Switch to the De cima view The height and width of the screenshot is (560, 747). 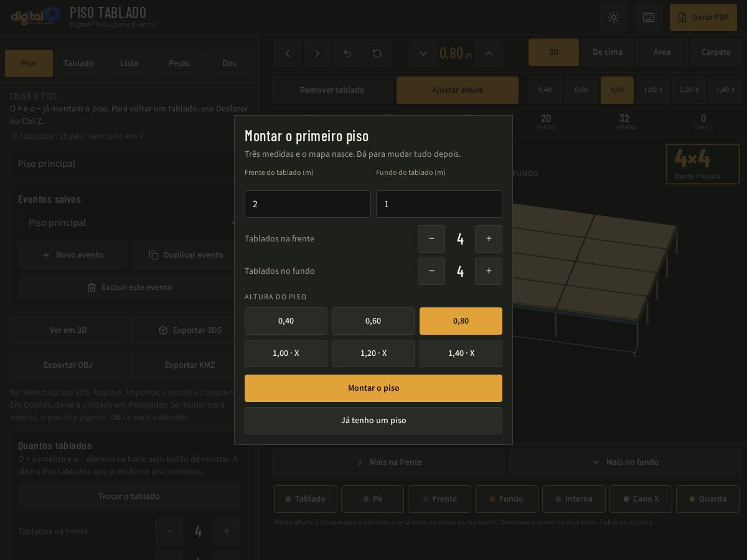(608, 52)
